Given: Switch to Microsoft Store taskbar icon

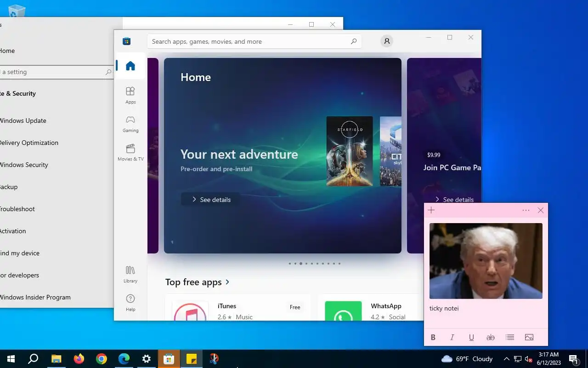Looking at the screenshot, I should click(x=169, y=359).
